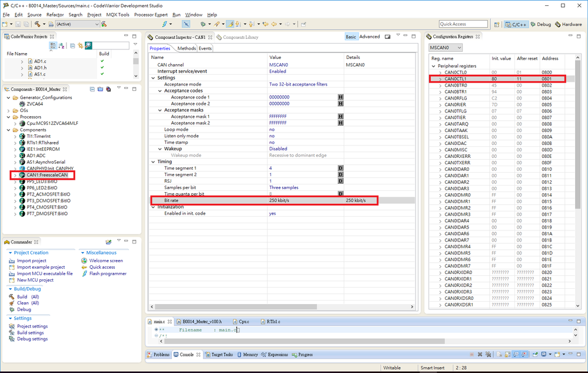Select Cpu:MC9S12ZVCA64MLF processor item

[x=52, y=123]
